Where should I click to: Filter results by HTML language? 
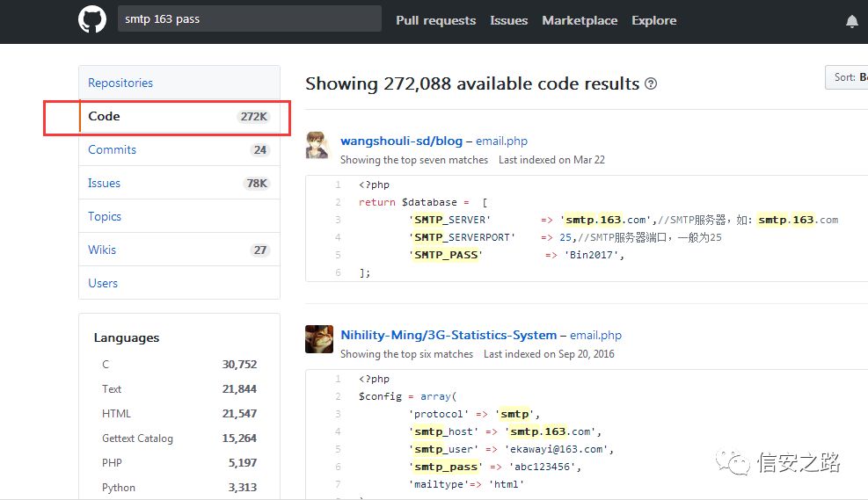tap(179, 414)
